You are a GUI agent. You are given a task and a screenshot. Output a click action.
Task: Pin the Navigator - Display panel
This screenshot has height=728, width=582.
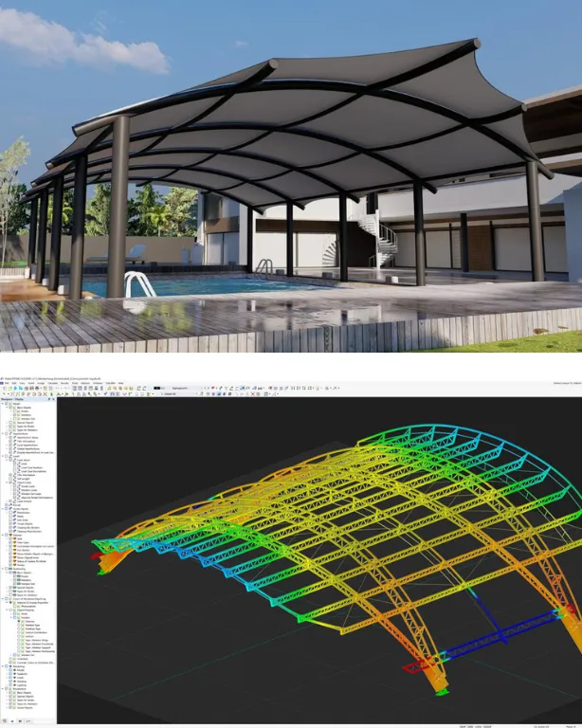[x=49, y=400]
